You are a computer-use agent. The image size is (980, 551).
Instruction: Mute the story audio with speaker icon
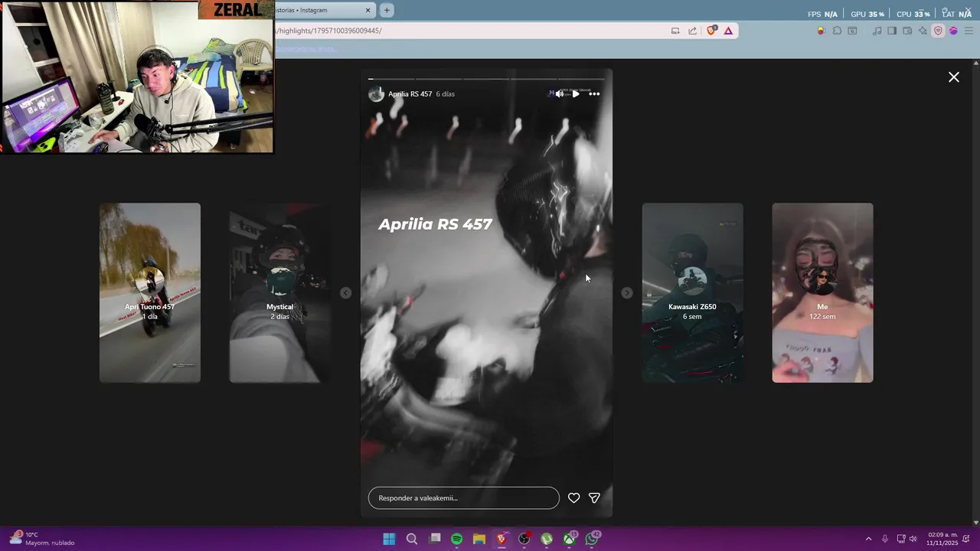(x=560, y=94)
